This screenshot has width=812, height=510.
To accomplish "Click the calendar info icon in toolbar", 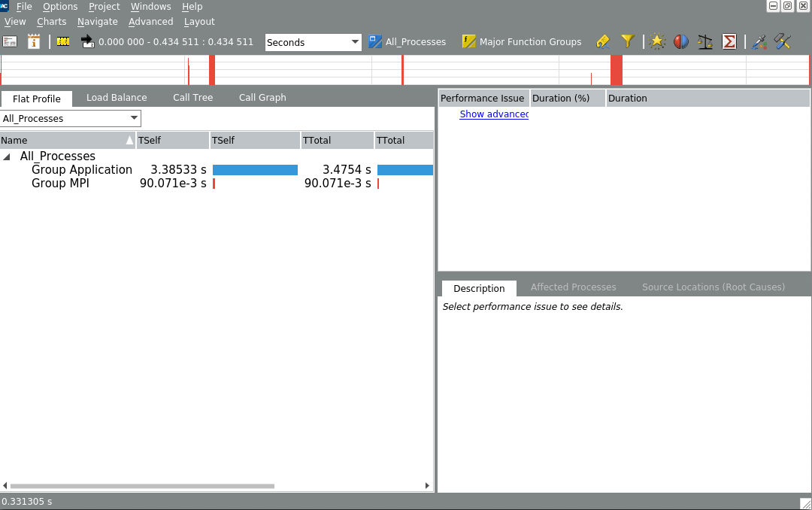I will click(34, 41).
